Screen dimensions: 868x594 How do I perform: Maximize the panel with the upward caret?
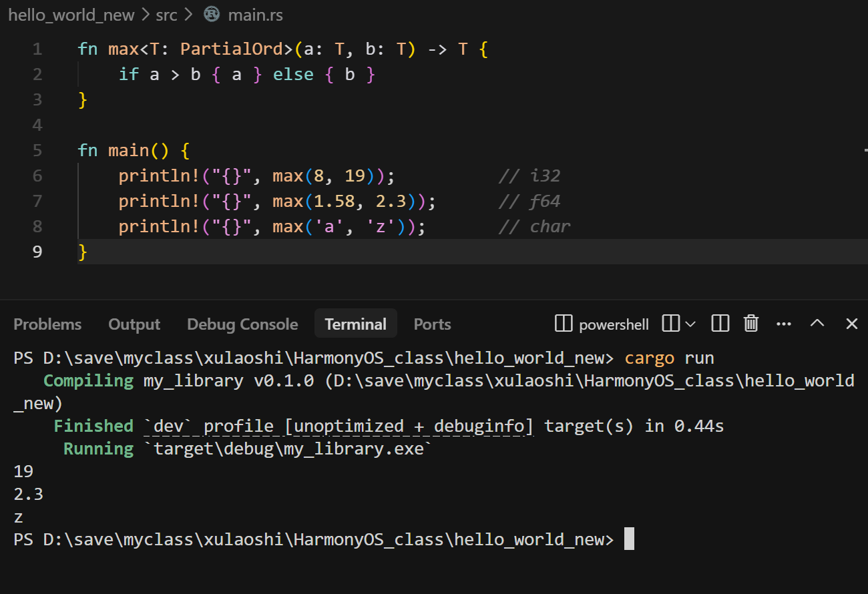coord(817,324)
